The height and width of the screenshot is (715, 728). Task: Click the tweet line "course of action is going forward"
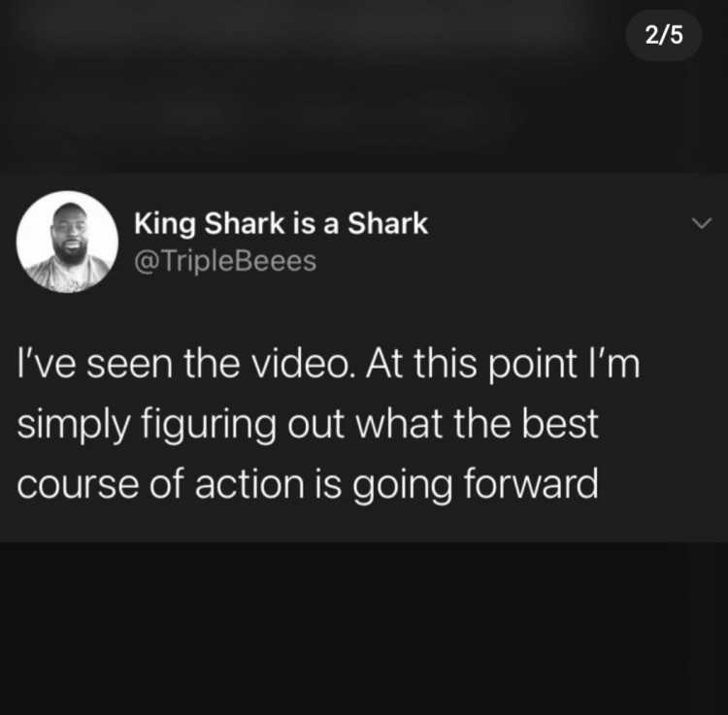click(308, 485)
